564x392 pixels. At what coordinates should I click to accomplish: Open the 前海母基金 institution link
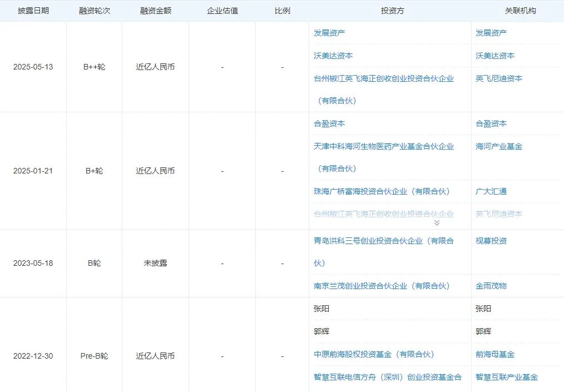[x=495, y=354]
